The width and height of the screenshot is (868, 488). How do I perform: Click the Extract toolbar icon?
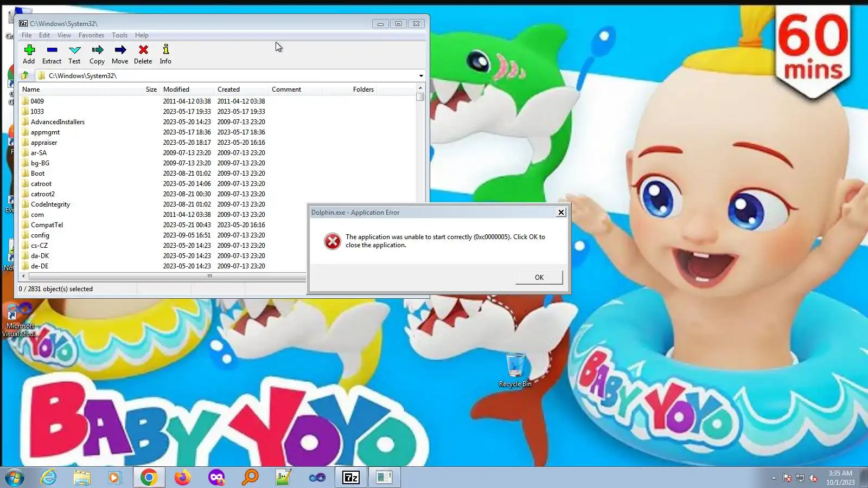(52, 50)
